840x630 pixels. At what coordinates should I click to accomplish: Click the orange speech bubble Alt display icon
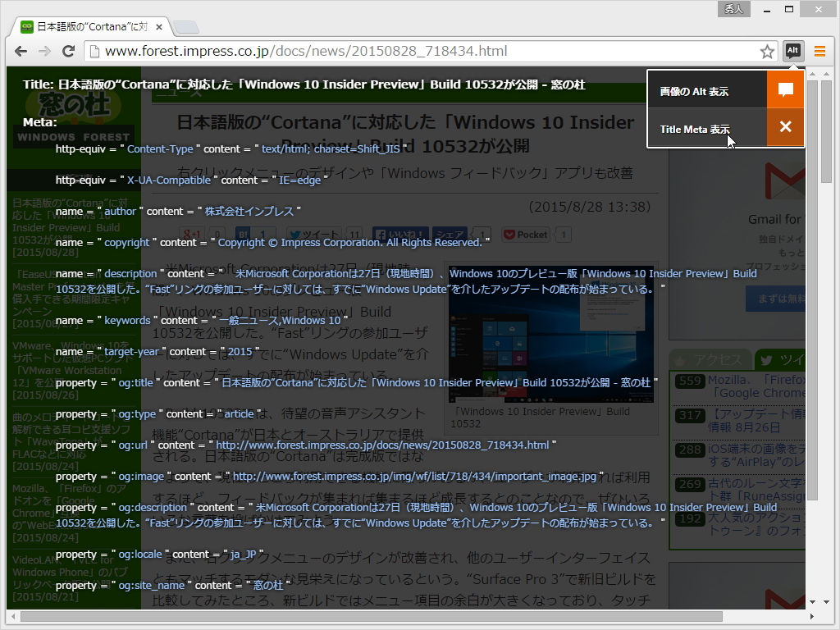[785, 89]
